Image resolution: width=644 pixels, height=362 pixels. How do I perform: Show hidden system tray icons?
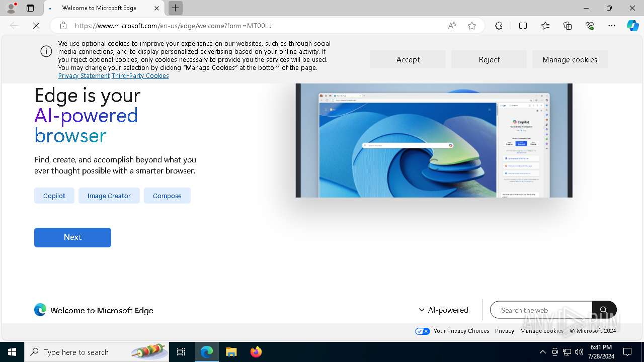pos(542,352)
